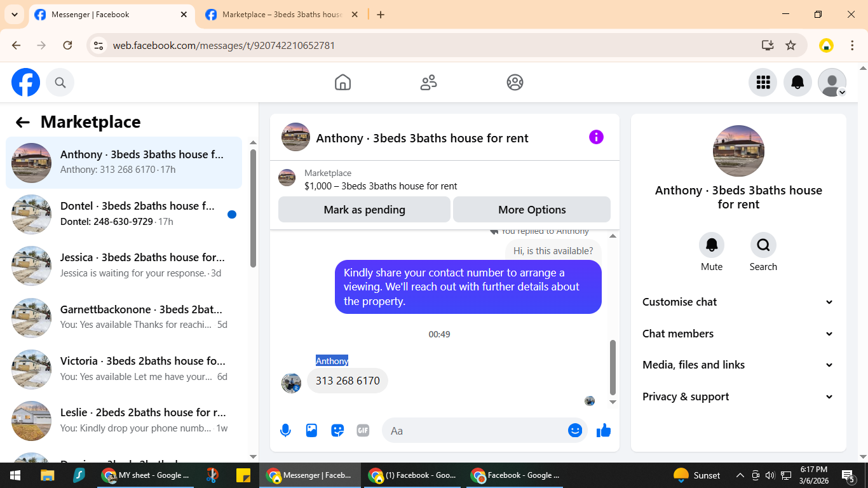Expand the Customise chat section
This screenshot has height=488, width=868.
[x=738, y=302]
